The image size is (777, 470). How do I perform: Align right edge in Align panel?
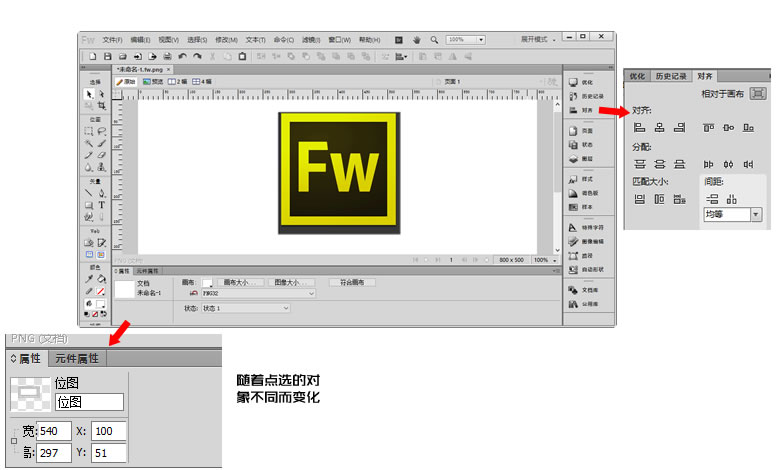coord(679,128)
